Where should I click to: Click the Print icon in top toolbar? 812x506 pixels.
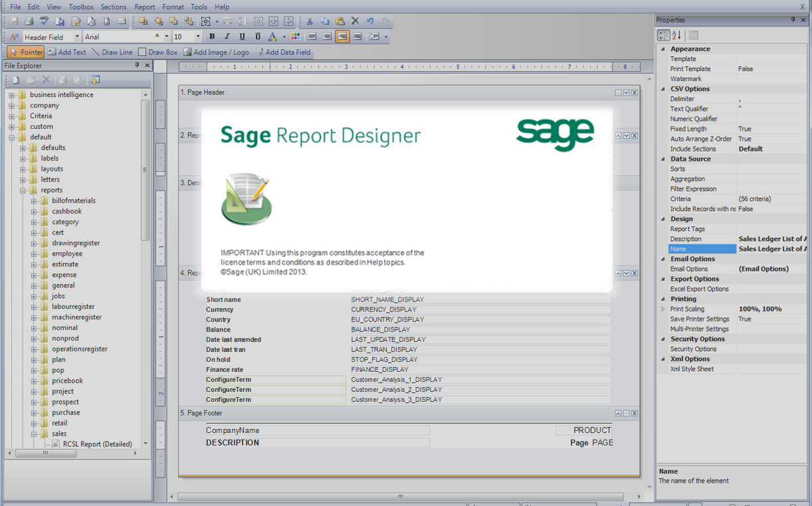(29, 21)
